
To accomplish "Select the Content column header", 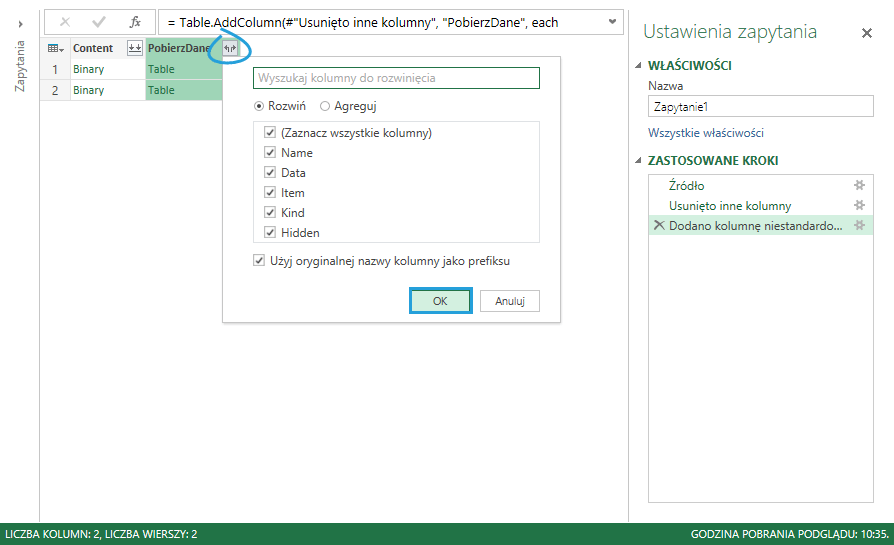I will tap(93, 48).
